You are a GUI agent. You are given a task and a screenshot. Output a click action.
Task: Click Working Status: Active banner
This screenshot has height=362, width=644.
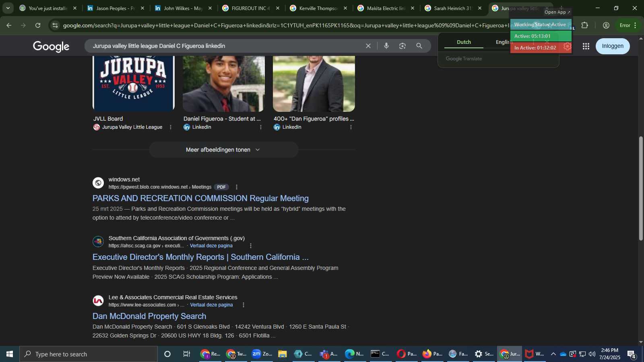click(541, 25)
